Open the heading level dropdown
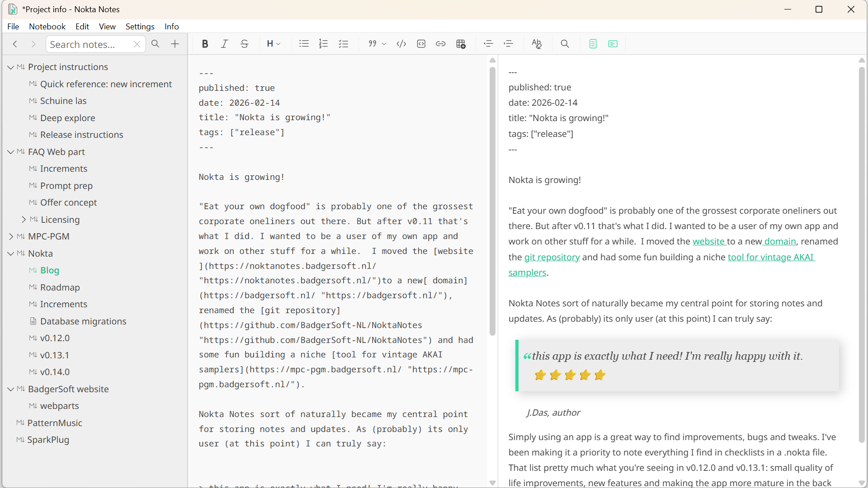The image size is (868, 488). pyautogui.click(x=273, y=43)
